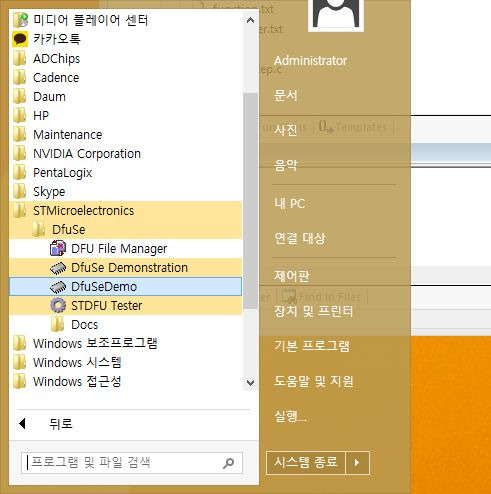This screenshot has height=494, width=491.
Task: Launch DFU File Manager
Action: [x=125, y=248]
